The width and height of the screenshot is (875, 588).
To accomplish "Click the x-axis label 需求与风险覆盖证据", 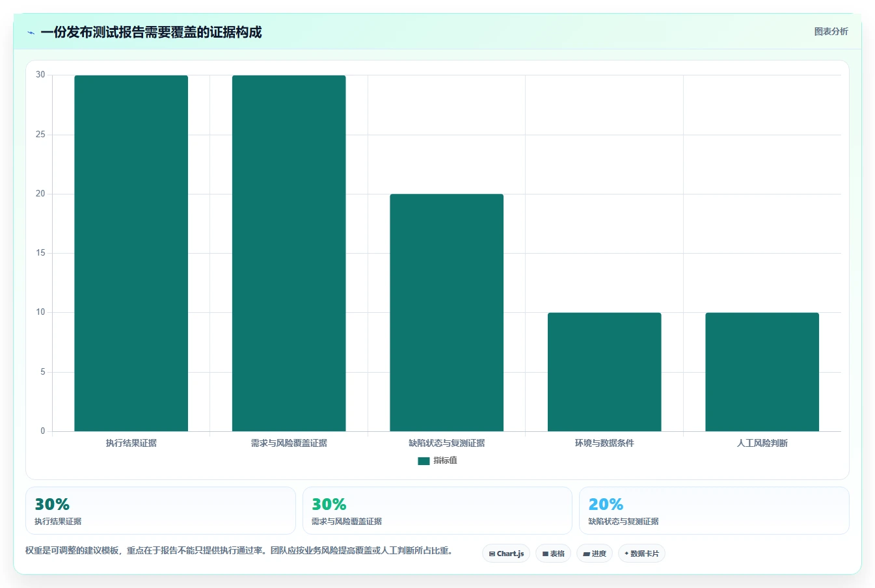I will [289, 443].
